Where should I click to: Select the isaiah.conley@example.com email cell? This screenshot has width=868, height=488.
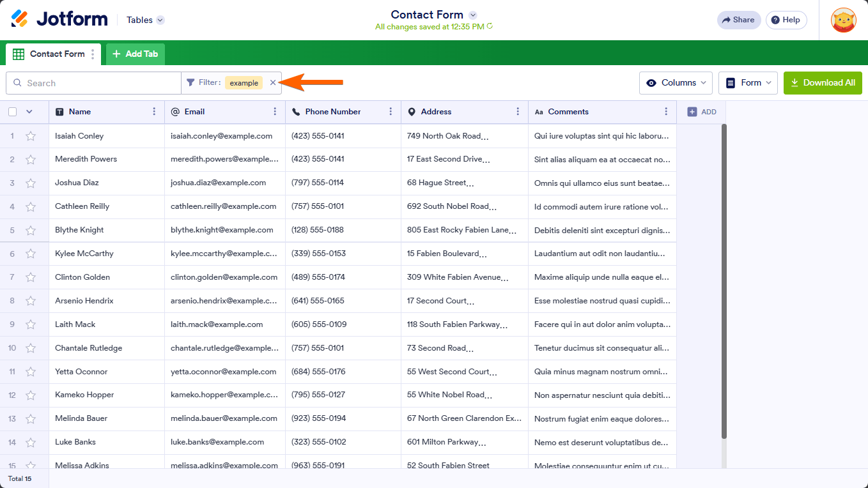(x=225, y=136)
